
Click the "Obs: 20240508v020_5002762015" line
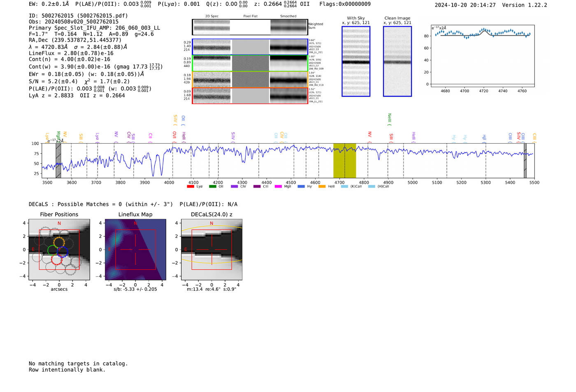(74, 22)
